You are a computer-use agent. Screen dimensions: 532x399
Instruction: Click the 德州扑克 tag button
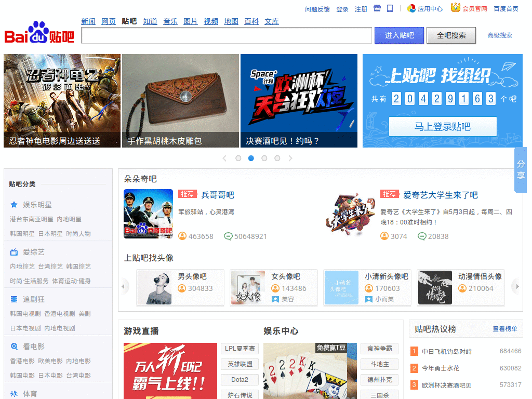coord(380,380)
